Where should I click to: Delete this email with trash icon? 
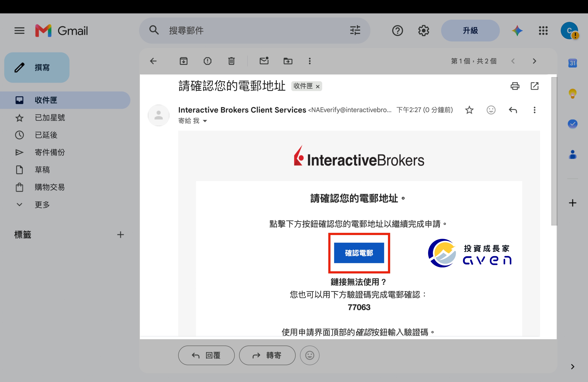point(231,61)
